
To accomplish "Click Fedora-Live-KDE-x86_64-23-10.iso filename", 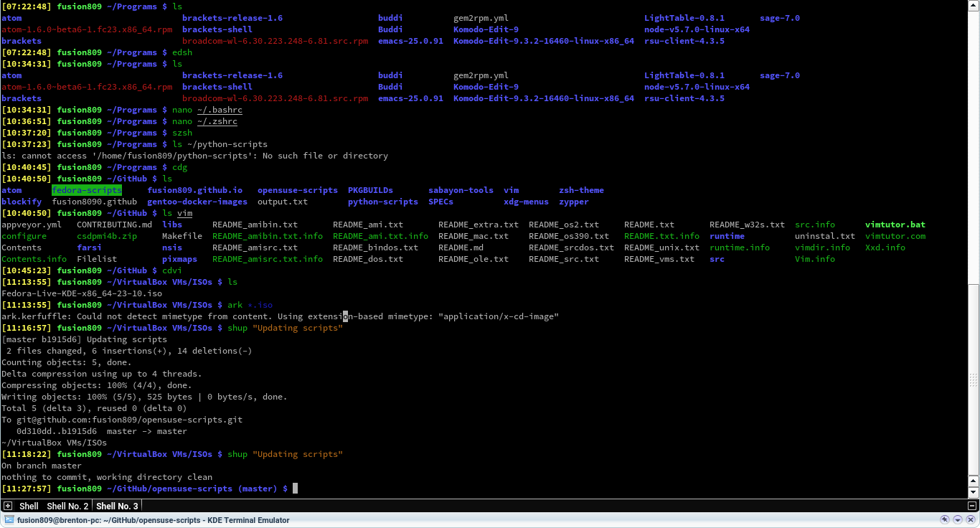I will 82,293.
